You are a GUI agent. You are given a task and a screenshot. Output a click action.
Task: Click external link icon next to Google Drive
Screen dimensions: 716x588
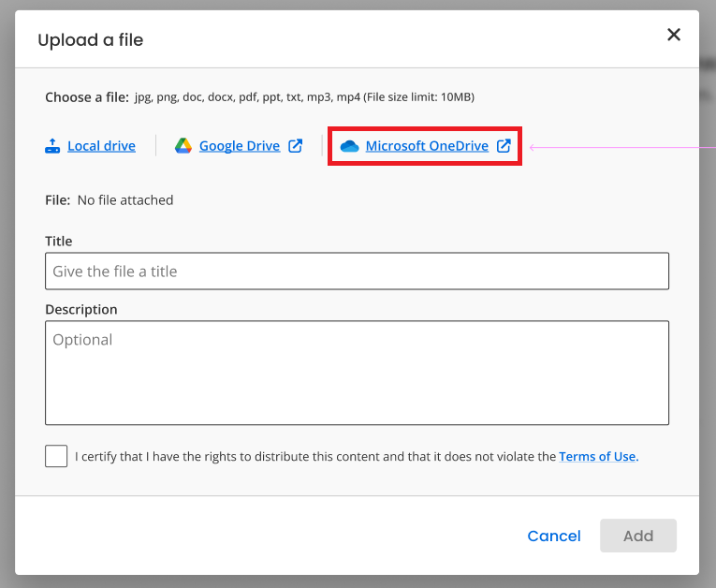296,146
